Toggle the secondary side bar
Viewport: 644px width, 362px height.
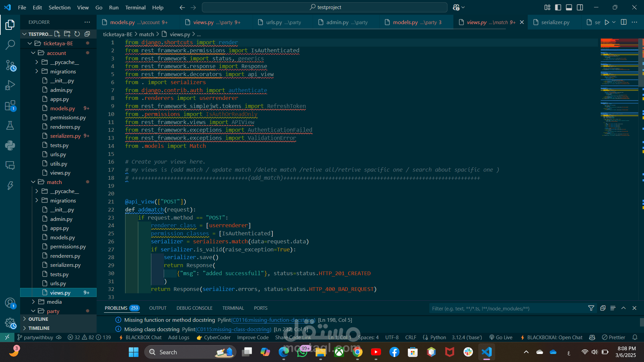pos(580,7)
